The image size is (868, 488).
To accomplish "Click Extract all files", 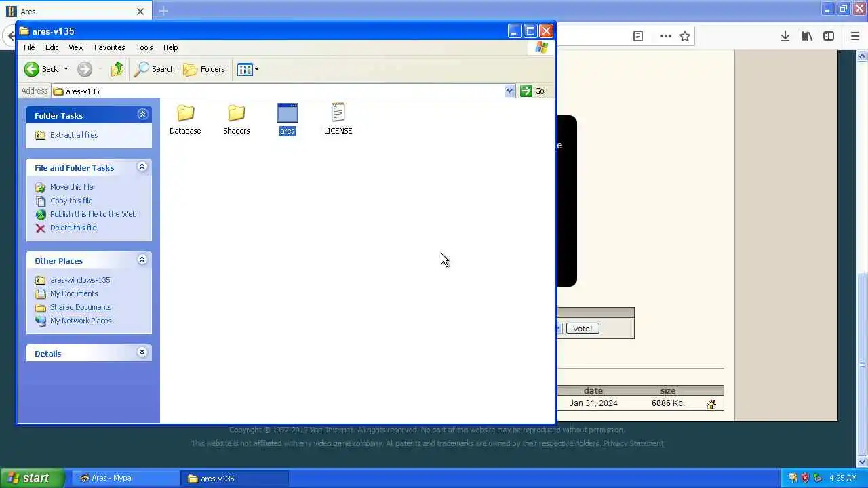I will coord(73,135).
